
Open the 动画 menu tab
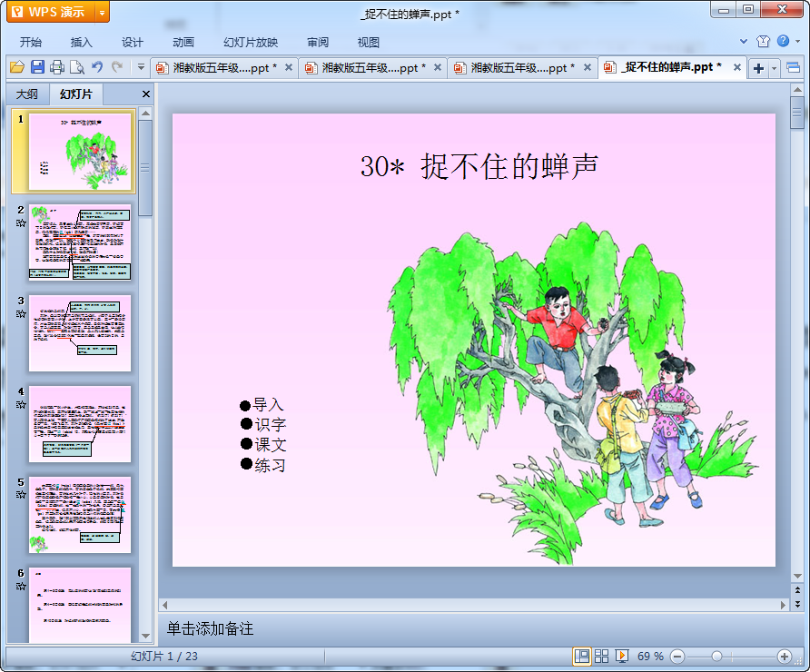point(183,43)
